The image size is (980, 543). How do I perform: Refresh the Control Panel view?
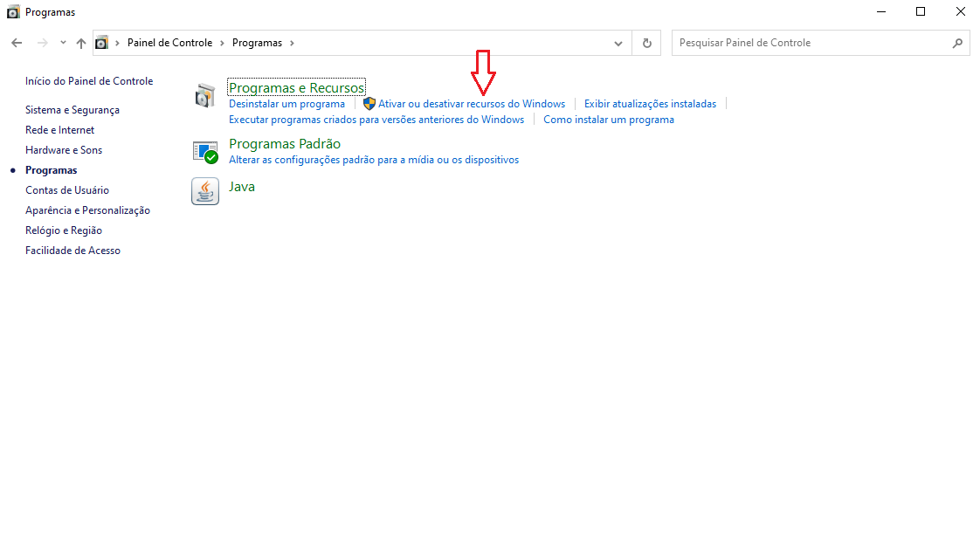point(646,43)
